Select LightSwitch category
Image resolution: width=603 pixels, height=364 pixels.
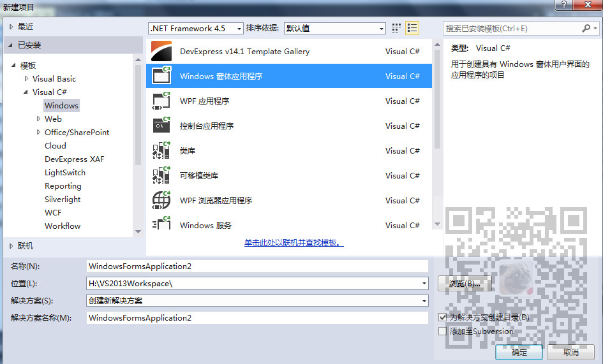pyautogui.click(x=65, y=173)
